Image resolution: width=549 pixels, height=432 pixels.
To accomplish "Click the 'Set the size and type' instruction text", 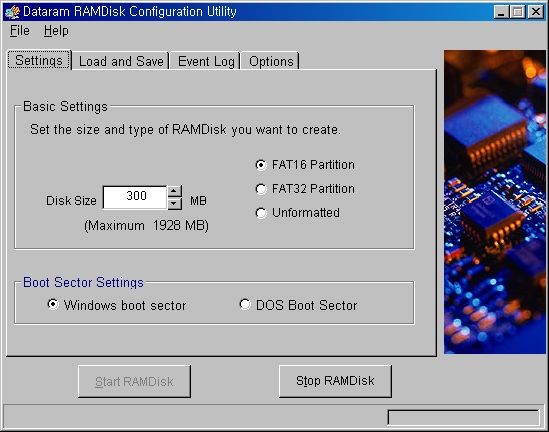I will pyautogui.click(x=185, y=130).
